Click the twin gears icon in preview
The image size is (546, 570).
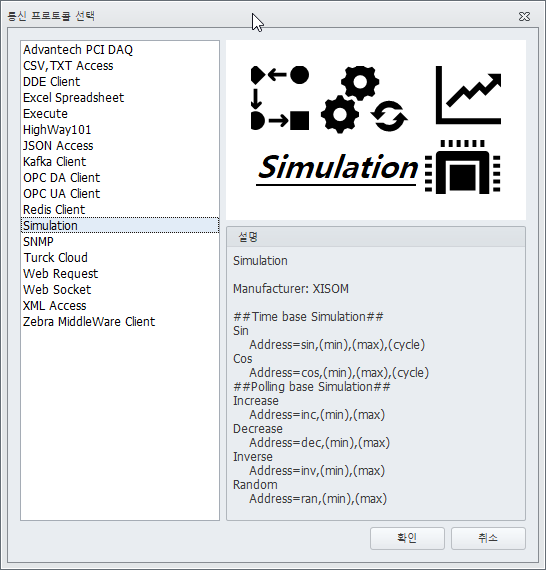(350, 99)
